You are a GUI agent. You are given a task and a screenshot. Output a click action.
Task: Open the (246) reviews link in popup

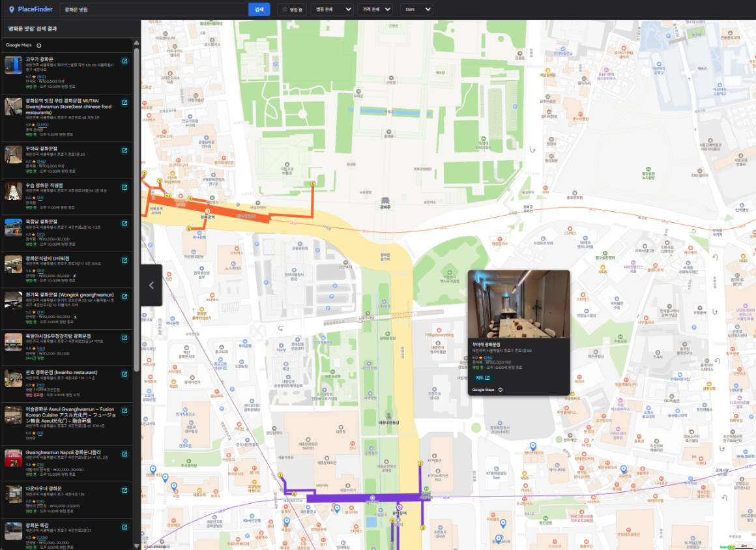(487, 358)
